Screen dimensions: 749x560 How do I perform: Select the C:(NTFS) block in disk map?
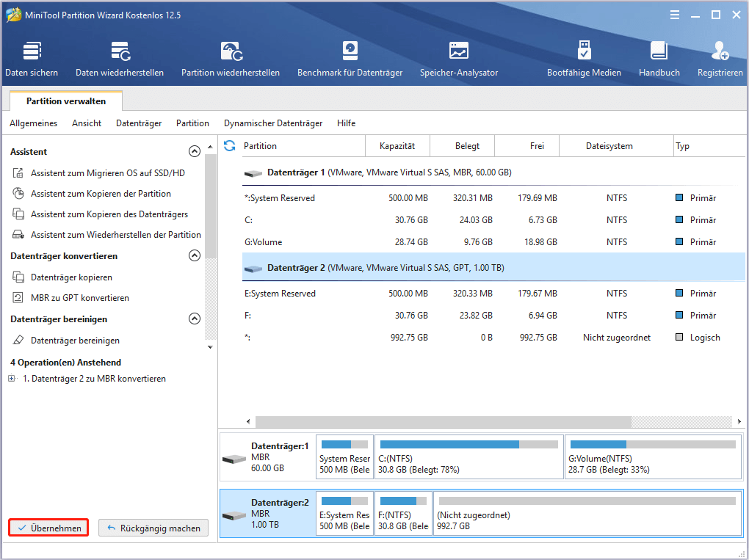coord(469,457)
